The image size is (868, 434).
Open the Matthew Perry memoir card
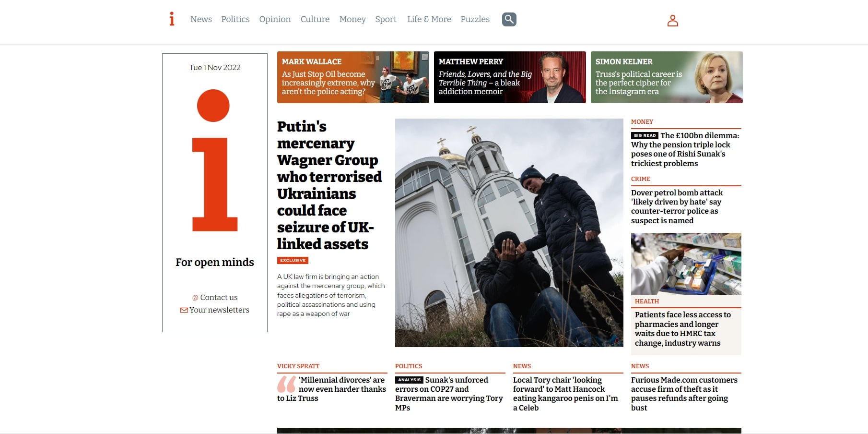pyautogui.click(x=510, y=77)
